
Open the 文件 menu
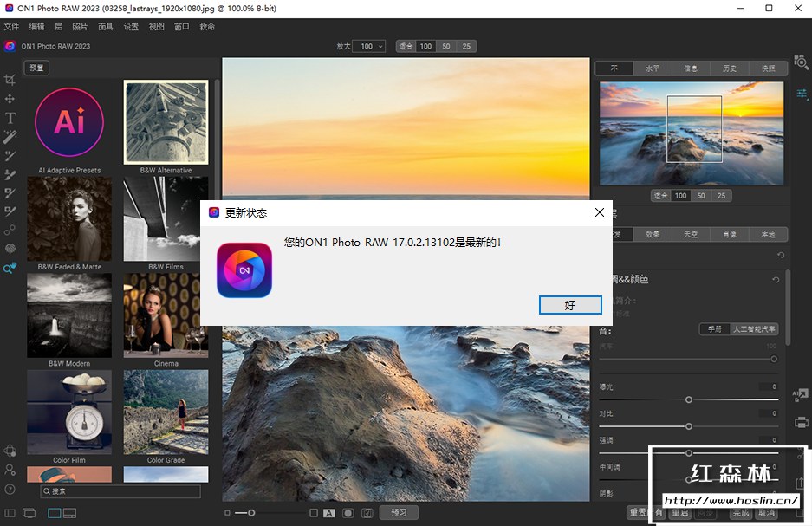[11, 27]
